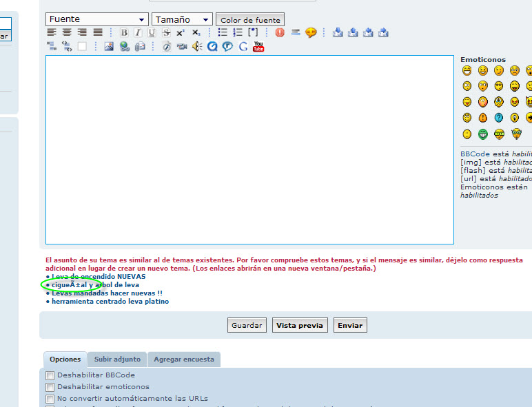Click the Vista previa button
Viewport: 532px width, 407px height.
pos(300,325)
